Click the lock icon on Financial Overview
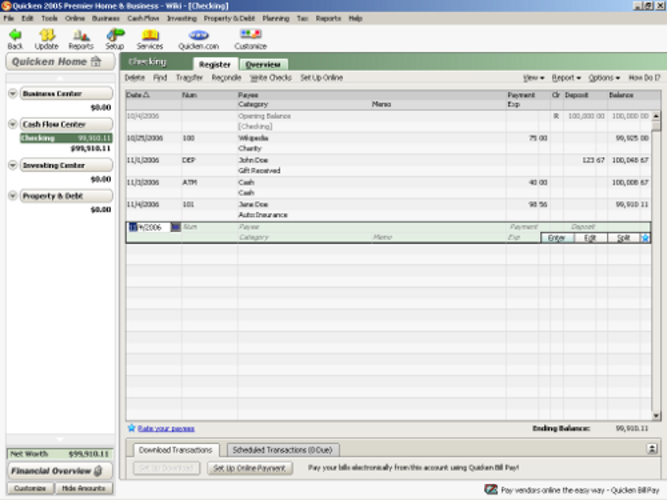This screenshot has width=667, height=500. (98, 471)
